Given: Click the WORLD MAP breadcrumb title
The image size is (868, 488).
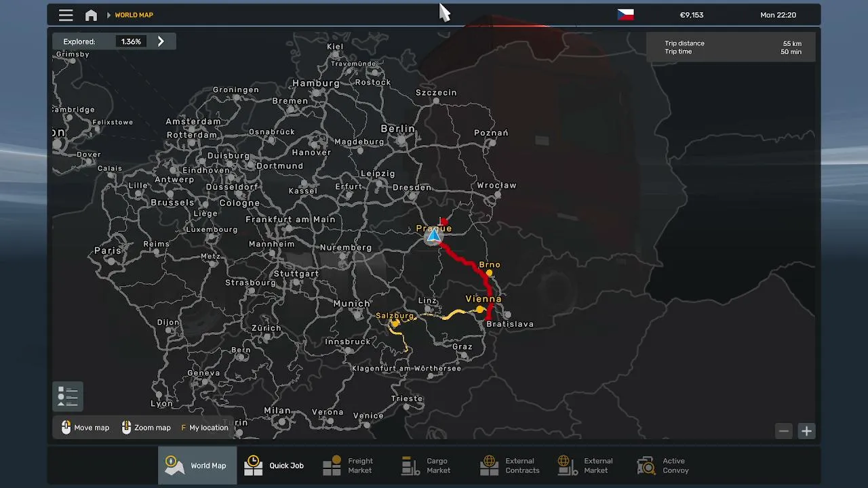Looking at the screenshot, I should [134, 15].
